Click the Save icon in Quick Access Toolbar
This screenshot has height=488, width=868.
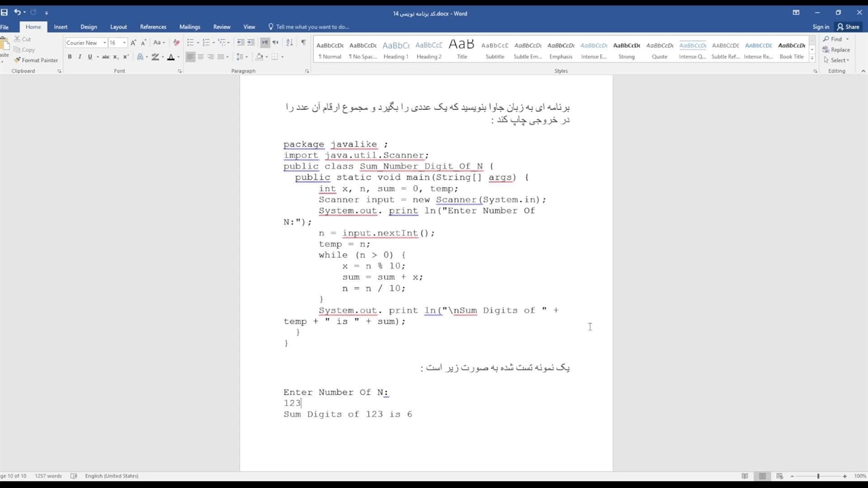5,12
